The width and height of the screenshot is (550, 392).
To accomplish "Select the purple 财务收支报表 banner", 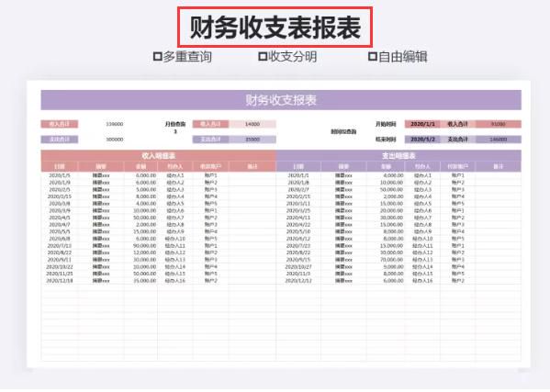I will point(281,100).
